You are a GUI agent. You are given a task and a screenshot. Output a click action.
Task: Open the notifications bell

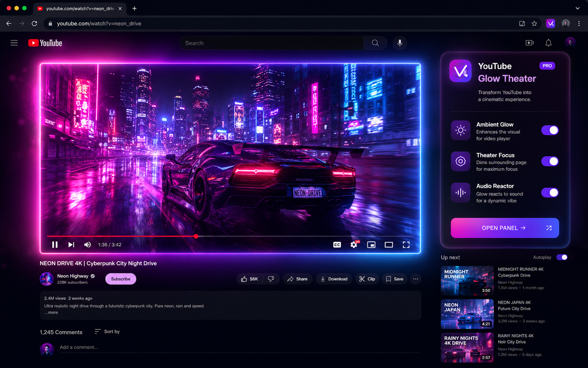548,43
